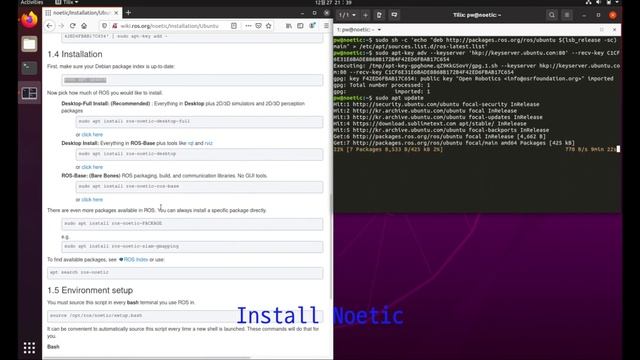This screenshot has width=640, height=360.
Task: Open Firefox account icon
Action: point(313,26)
